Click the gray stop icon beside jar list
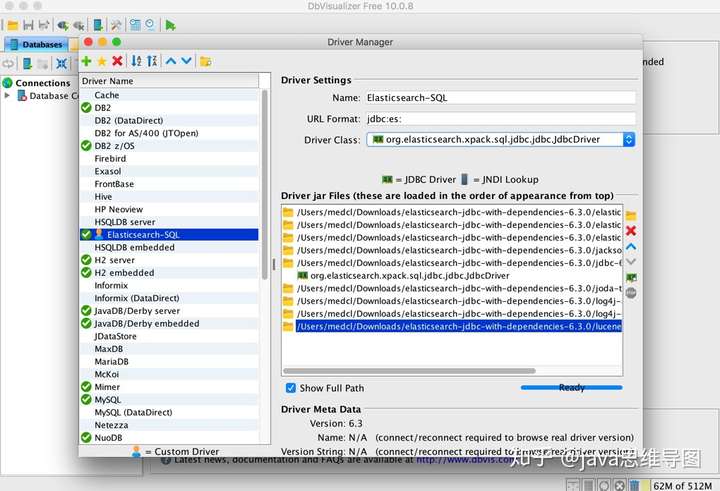 [x=631, y=293]
